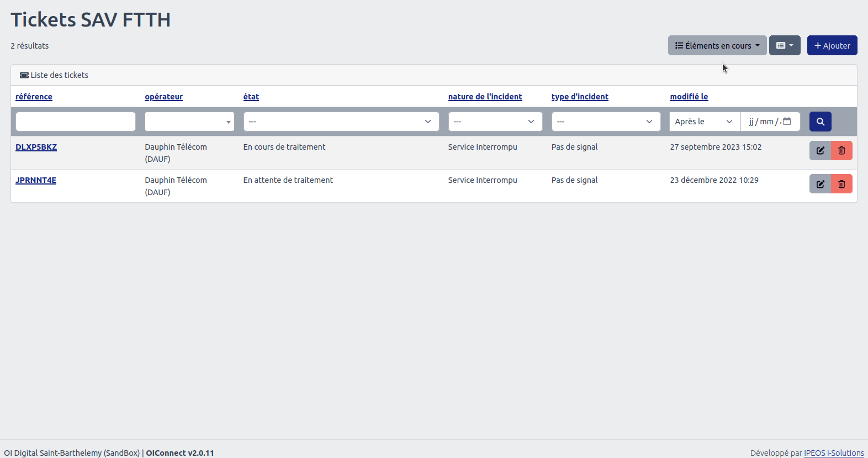The image size is (868, 458).
Task: Click the blue search magnifier button
Action: (x=820, y=122)
